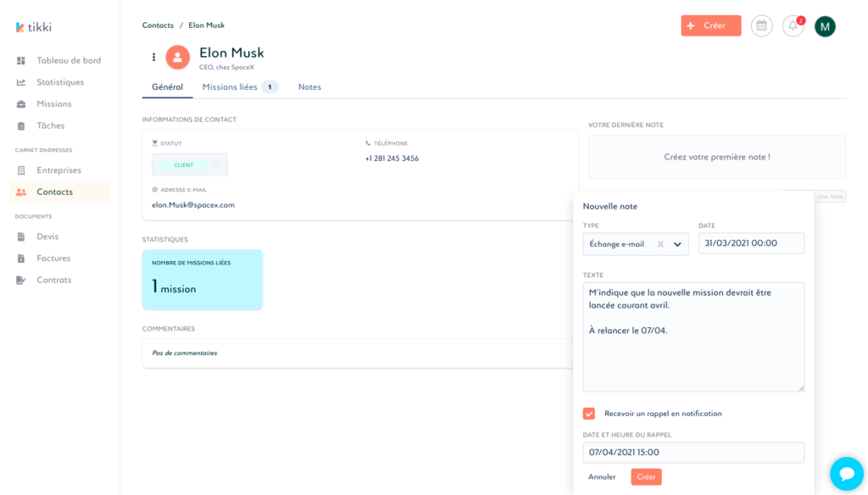The image size is (868, 495).
Task: Click inside the Texte note textarea
Action: (x=693, y=337)
